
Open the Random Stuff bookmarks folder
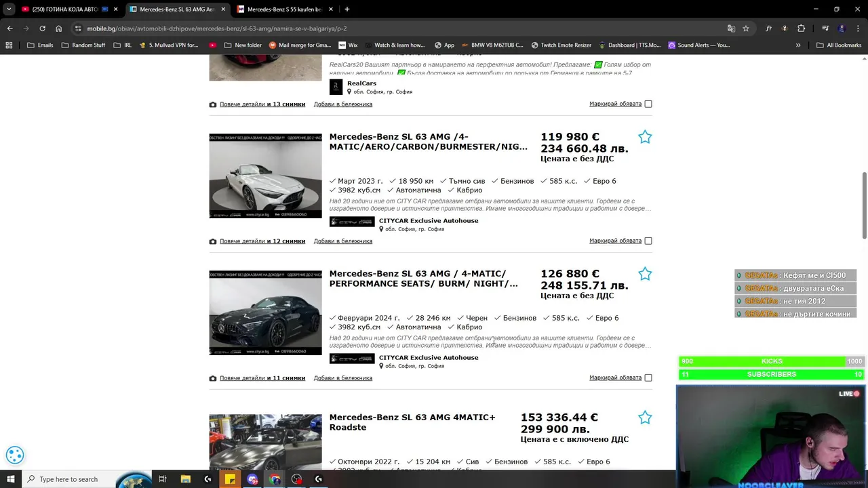(83, 45)
